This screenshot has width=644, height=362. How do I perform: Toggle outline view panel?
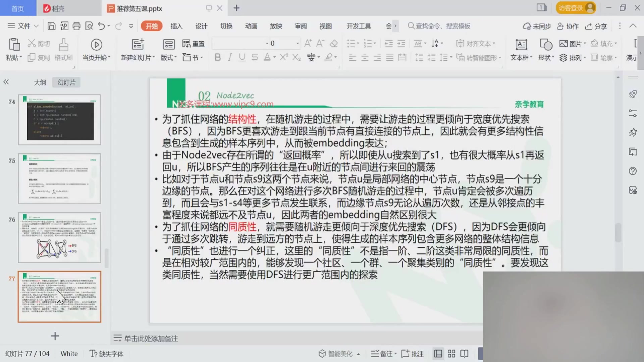[40, 82]
